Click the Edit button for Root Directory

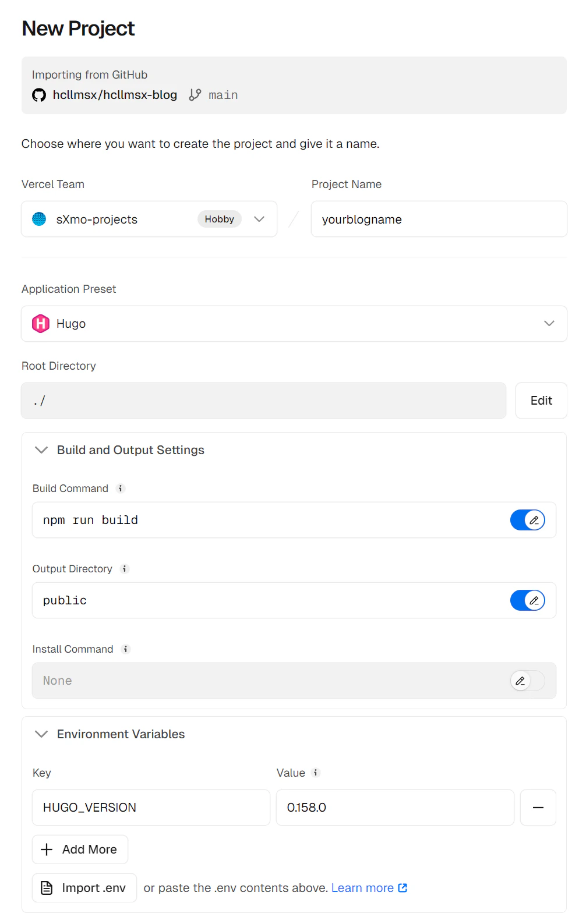541,401
